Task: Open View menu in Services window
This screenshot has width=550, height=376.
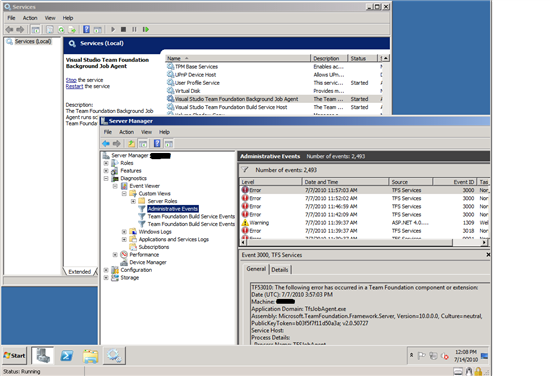Action: pos(50,18)
